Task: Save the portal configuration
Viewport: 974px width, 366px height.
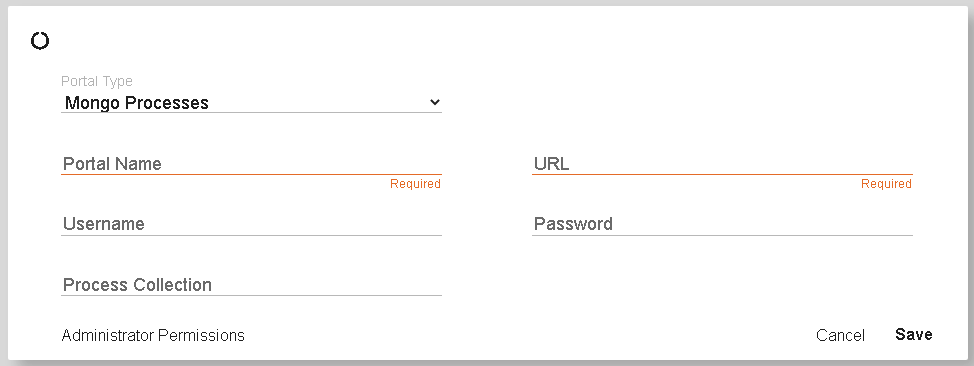Action: 913,334
